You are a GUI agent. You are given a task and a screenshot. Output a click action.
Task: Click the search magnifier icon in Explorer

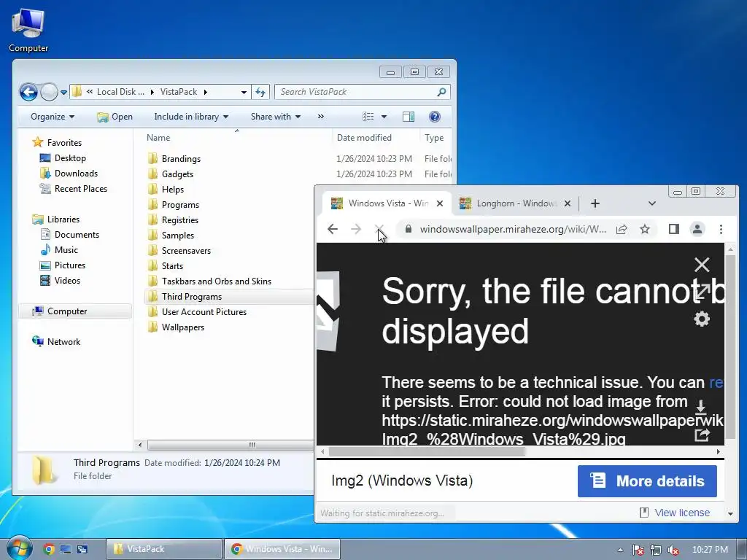441,92
